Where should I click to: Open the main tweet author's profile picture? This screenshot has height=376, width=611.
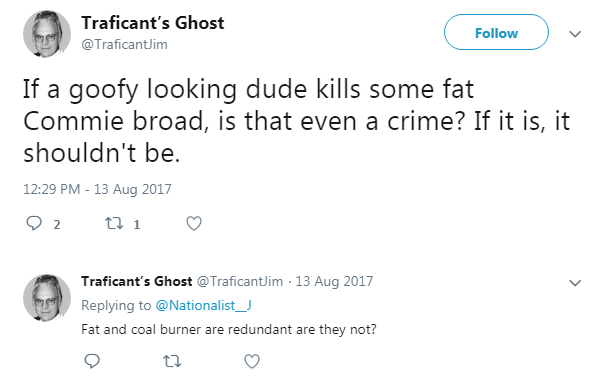[47, 34]
